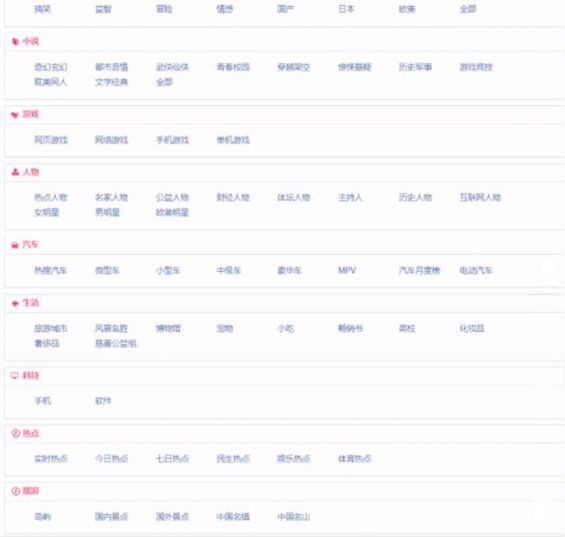Open 汽车月度榜 ranking
The image size is (565, 537).
419,270
